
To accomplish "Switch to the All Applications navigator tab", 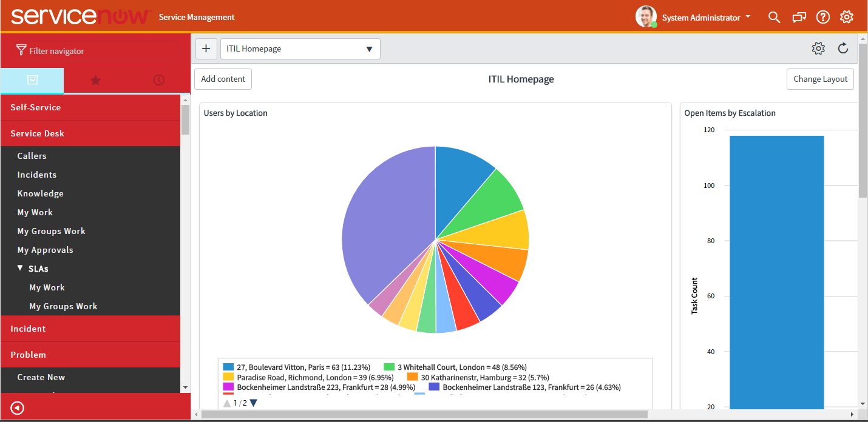I will (x=32, y=80).
